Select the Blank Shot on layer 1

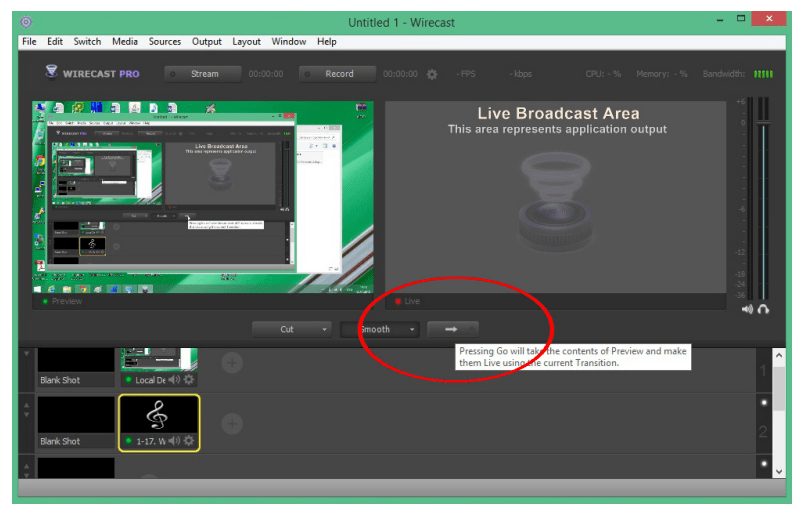click(76, 367)
